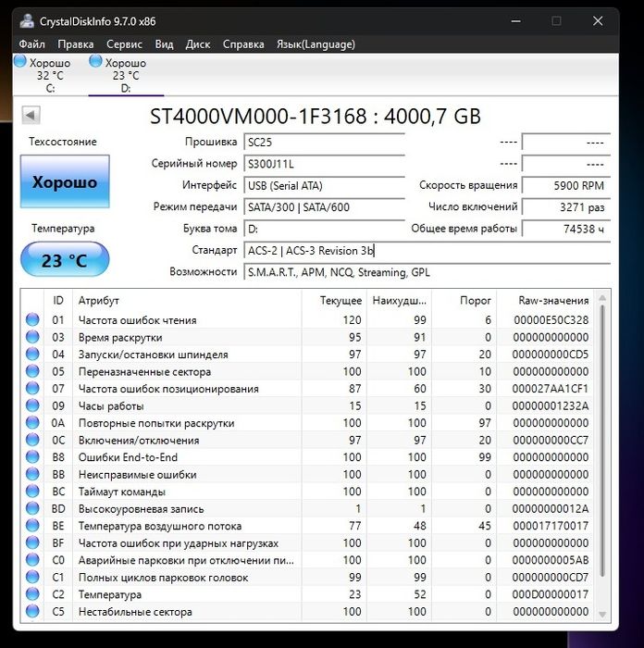The height and width of the screenshot is (648, 644).
Task: Select the Частота ошибок позиционирования text
Action: (168, 389)
